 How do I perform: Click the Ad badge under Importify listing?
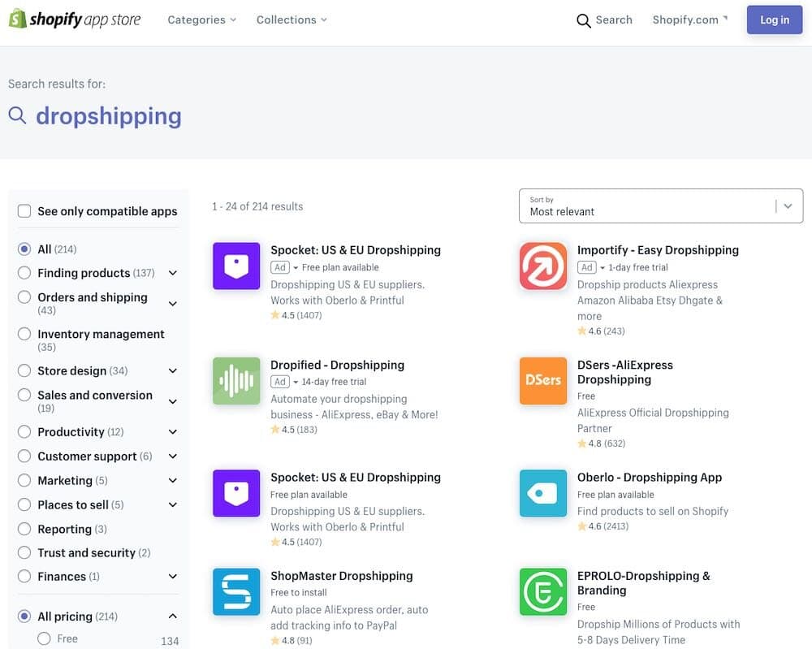pos(586,267)
